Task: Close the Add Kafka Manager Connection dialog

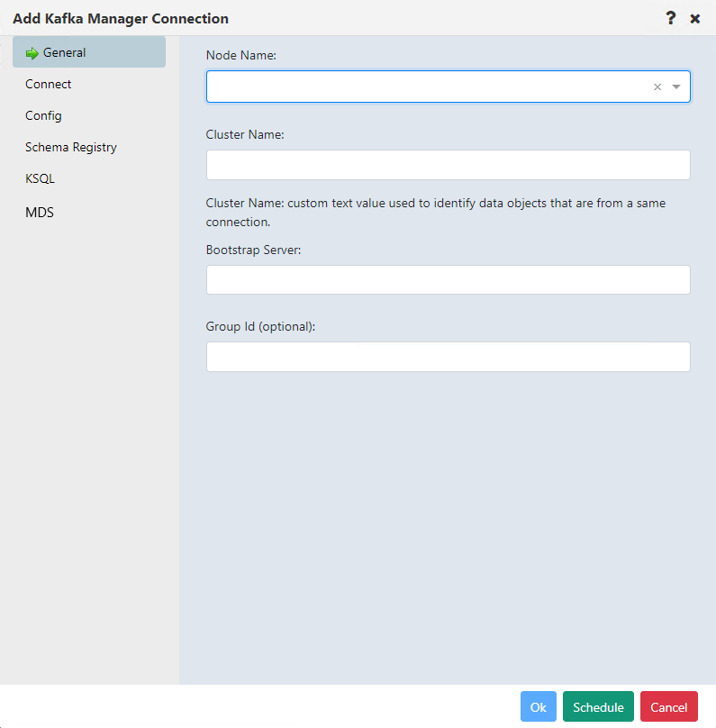Action: click(694, 19)
